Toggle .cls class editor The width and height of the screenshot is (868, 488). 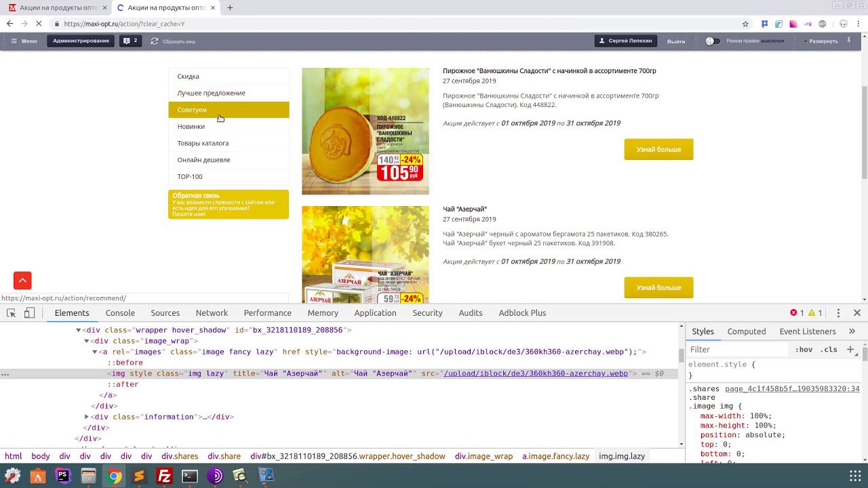[829, 350]
